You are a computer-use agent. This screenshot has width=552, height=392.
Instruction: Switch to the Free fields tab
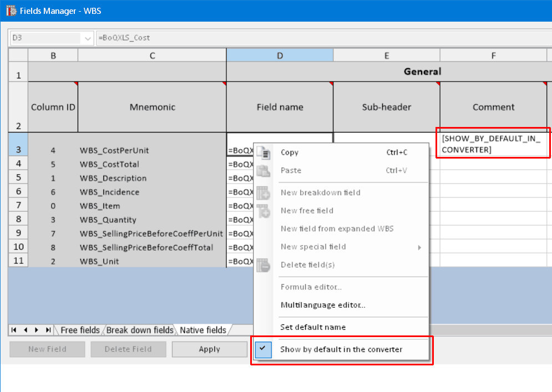(80, 330)
